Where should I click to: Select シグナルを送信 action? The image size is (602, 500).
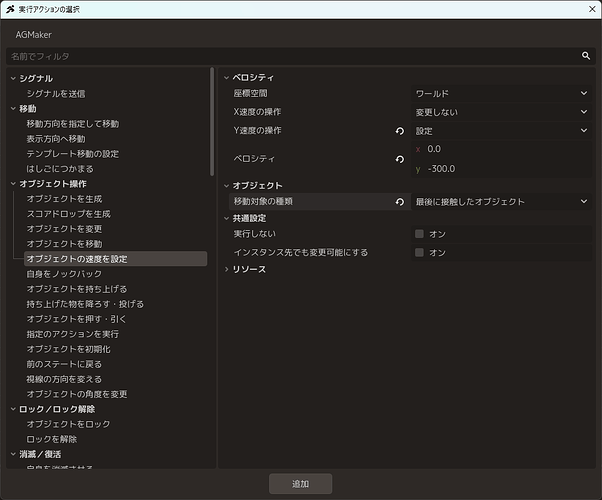56,94
